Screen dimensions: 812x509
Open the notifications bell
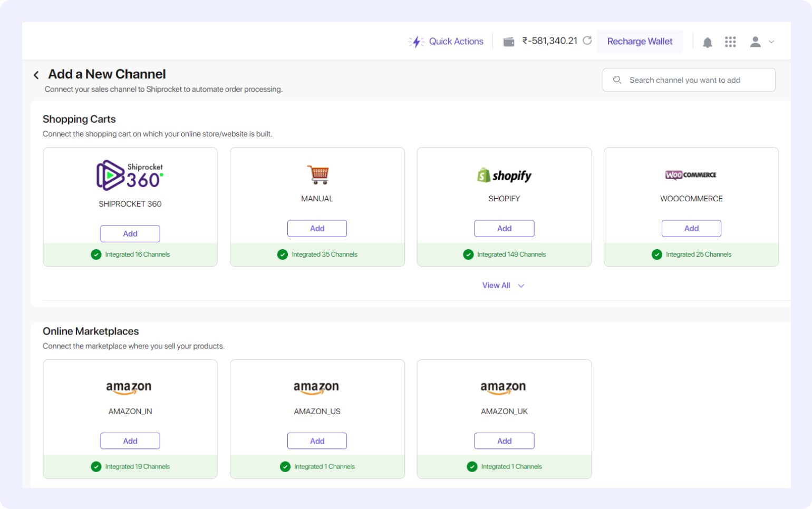click(707, 42)
